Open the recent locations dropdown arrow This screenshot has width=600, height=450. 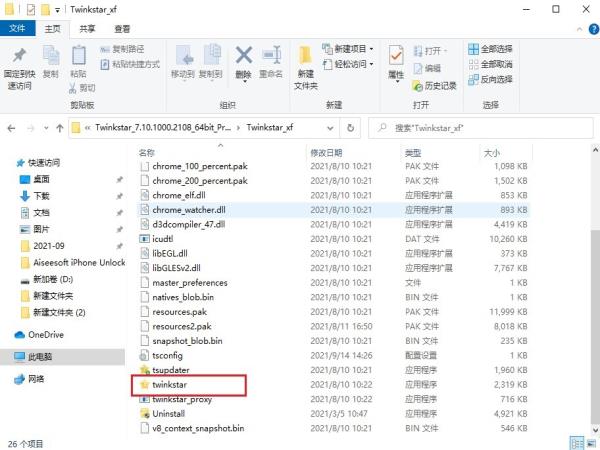coord(46,128)
